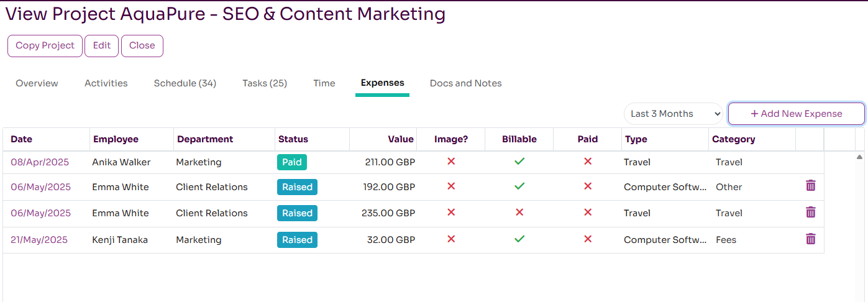The image size is (868, 302).
Task: Click the Raised status badge for Kenji Tanaka
Action: click(x=297, y=240)
